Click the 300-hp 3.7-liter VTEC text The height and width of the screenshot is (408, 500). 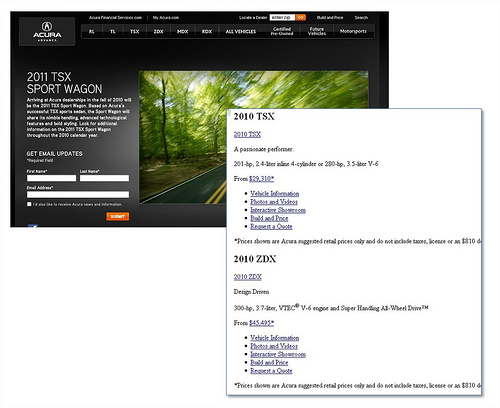(x=331, y=308)
